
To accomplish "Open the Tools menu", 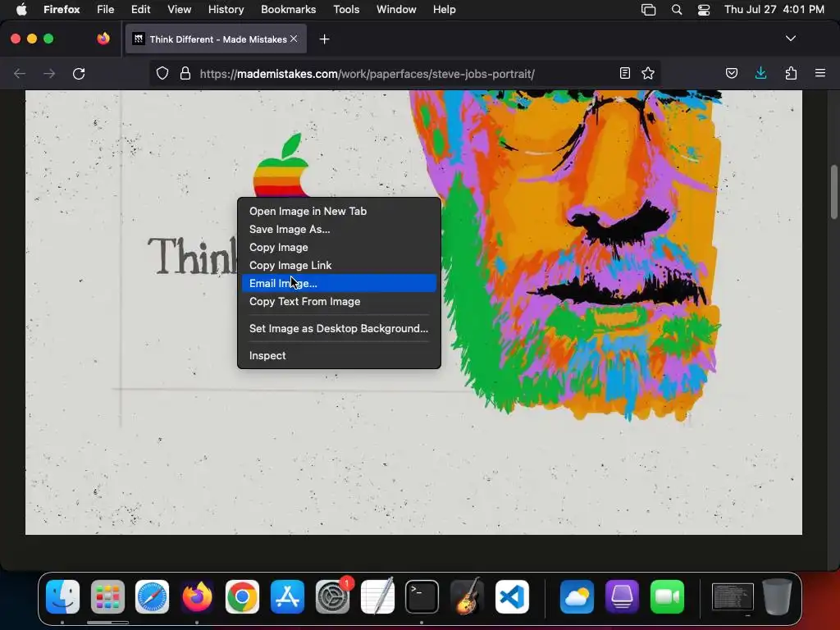I will pyautogui.click(x=346, y=9).
